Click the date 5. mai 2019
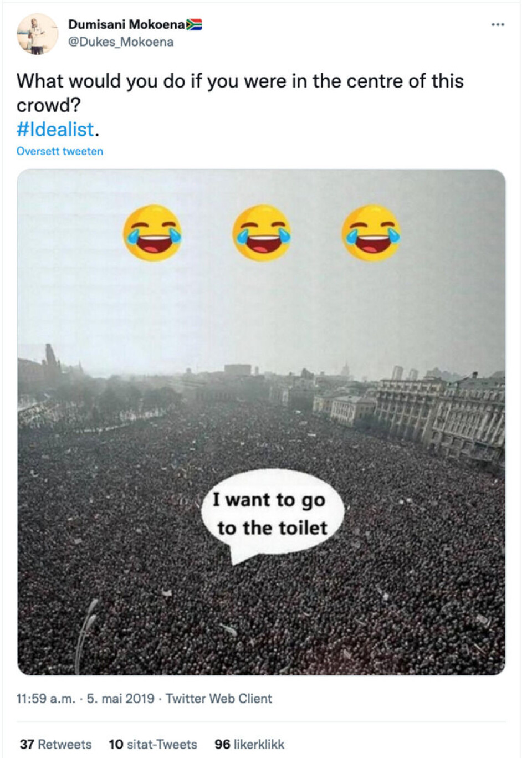The image size is (532, 758). point(120,699)
